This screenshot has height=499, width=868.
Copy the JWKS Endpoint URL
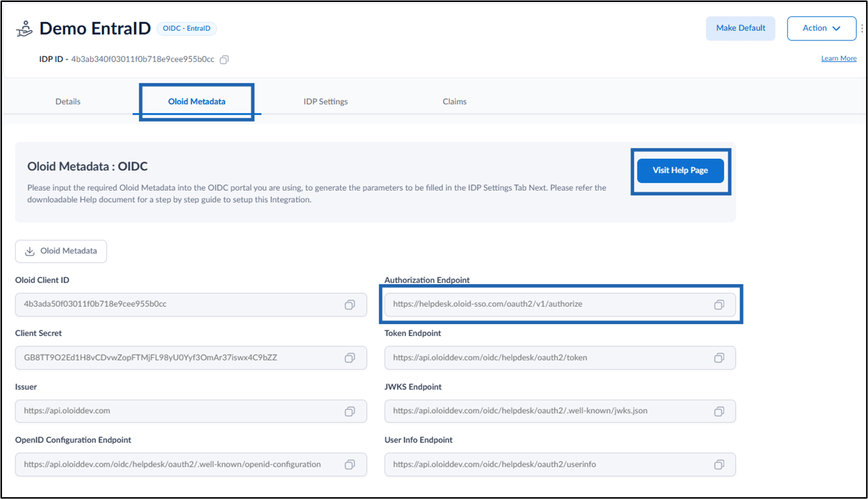click(719, 411)
